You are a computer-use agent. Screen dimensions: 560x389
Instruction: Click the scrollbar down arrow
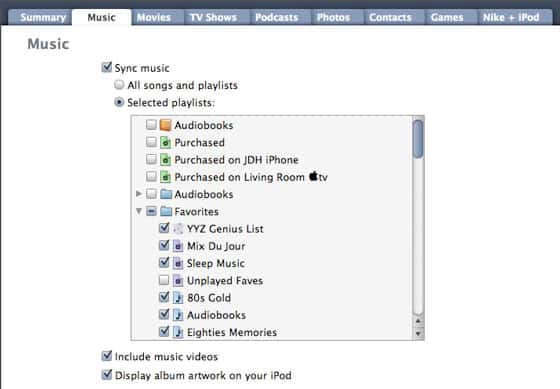pos(418,334)
